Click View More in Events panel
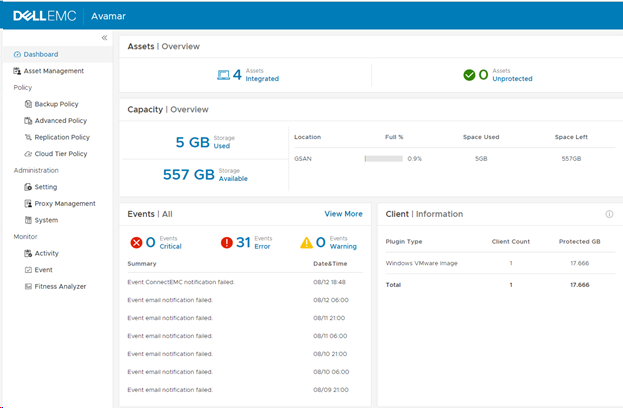This screenshot has height=408, width=623. (343, 214)
